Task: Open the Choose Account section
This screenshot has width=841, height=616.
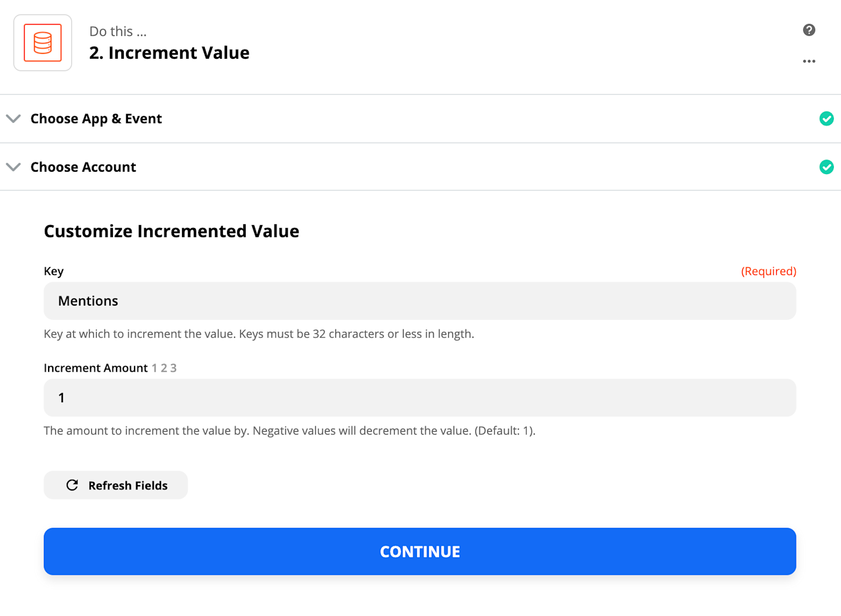Action: (83, 167)
